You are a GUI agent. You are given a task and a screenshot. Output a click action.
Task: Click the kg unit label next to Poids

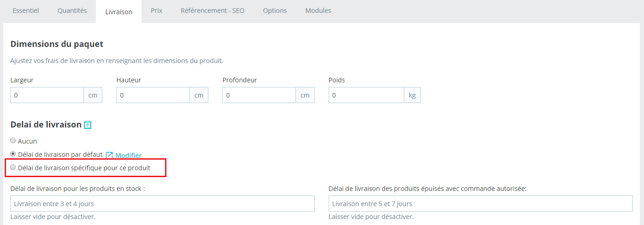pos(413,95)
